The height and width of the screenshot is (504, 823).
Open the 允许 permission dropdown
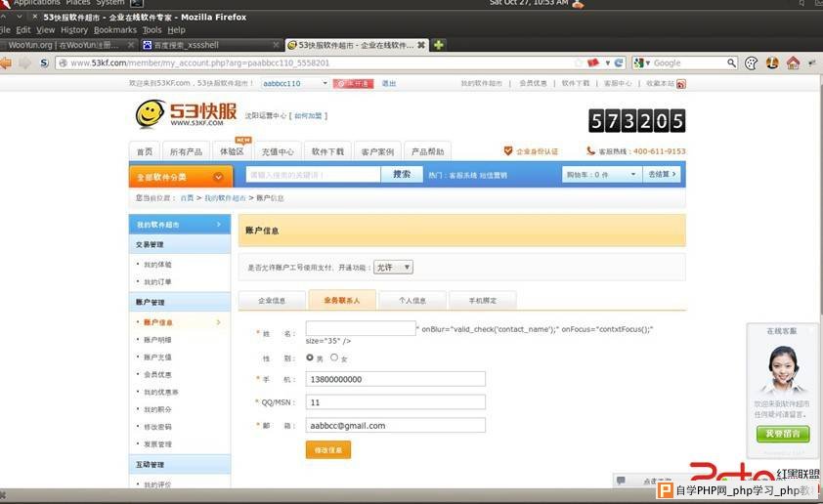393,268
